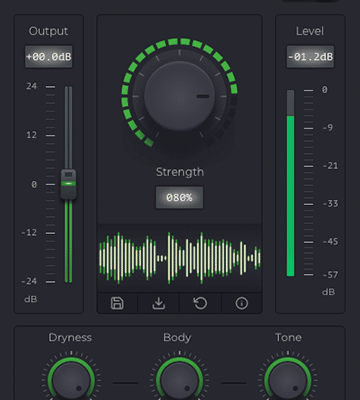Click the waveform display

coord(179,258)
